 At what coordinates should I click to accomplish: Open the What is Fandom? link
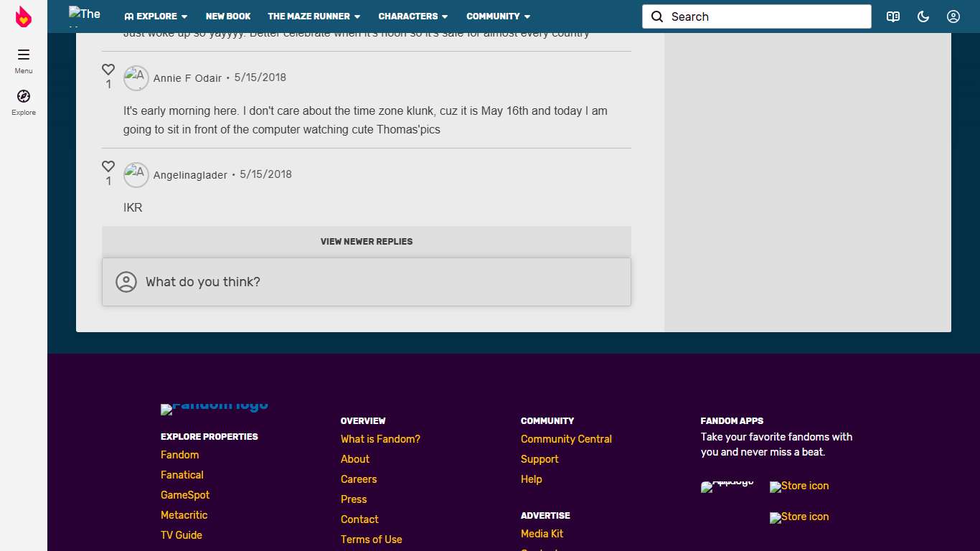click(x=380, y=439)
